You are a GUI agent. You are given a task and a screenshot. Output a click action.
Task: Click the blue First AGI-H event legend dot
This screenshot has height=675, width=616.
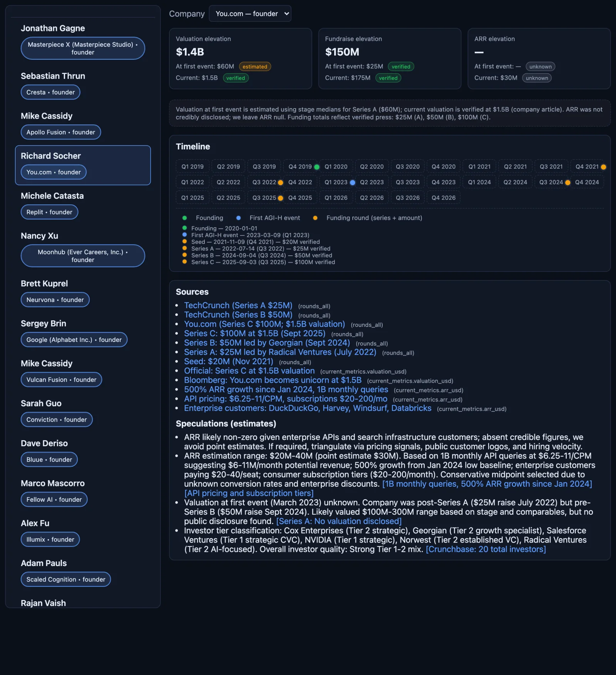(238, 218)
